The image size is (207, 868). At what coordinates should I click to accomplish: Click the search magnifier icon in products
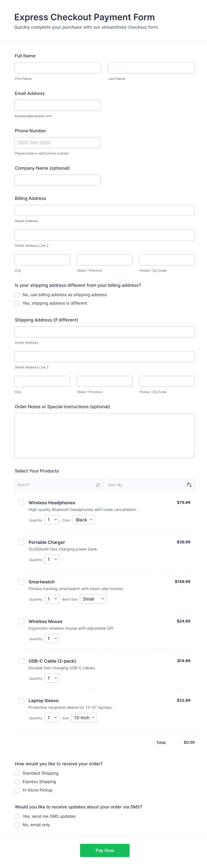98,485
